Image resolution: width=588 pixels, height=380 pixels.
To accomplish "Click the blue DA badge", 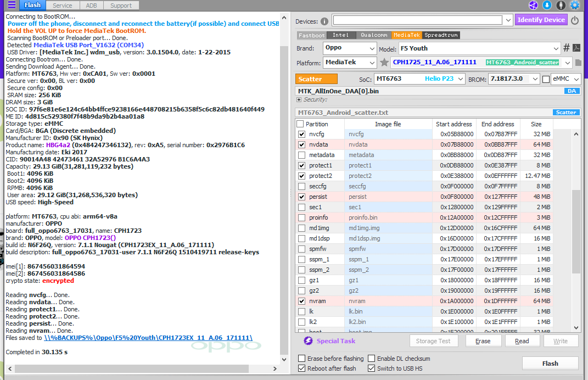I will click(572, 91).
